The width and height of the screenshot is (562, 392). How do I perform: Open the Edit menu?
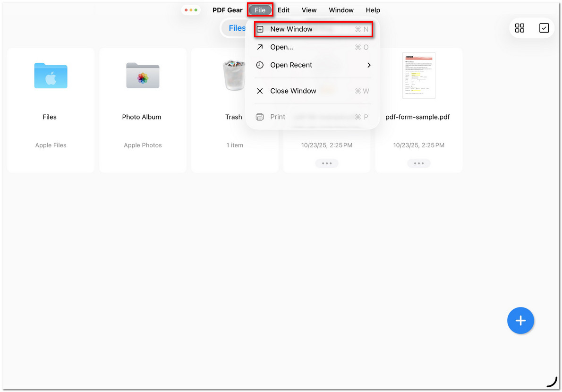click(283, 10)
